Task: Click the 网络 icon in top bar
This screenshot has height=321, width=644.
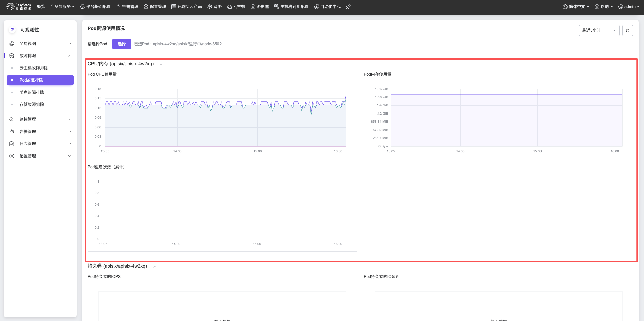Action: [210, 7]
